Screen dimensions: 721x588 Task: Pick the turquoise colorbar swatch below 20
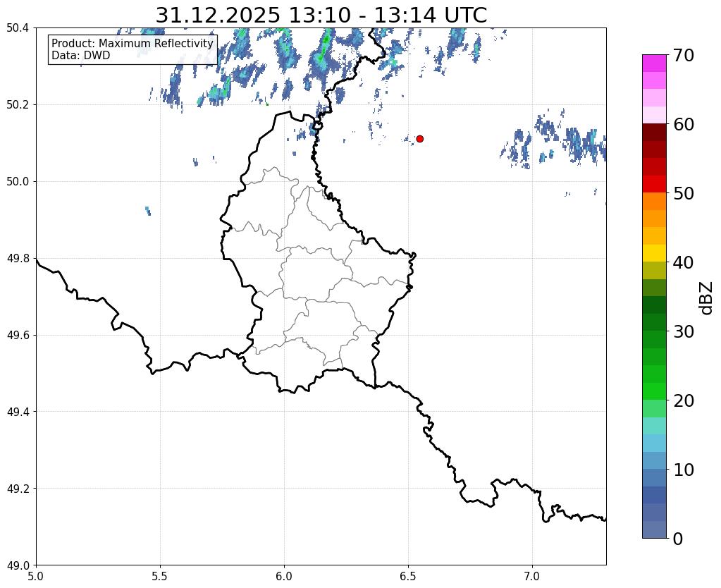pyautogui.click(x=654, y=426)
